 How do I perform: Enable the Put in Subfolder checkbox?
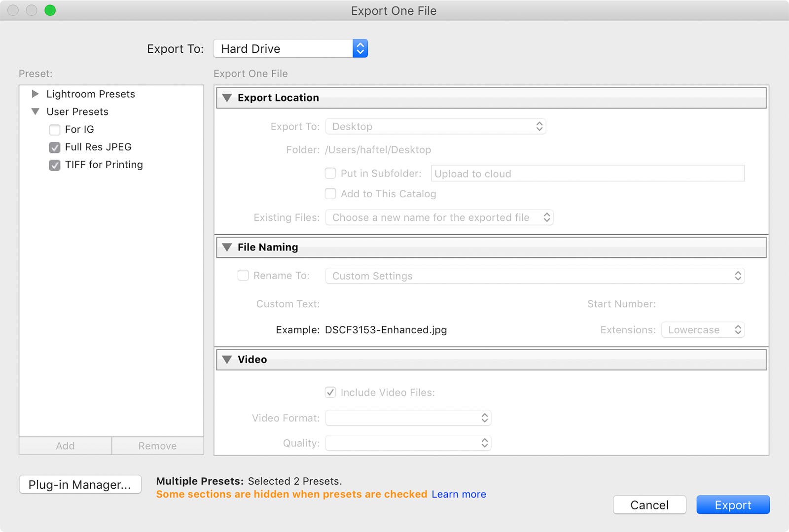(x=330, y=174)
